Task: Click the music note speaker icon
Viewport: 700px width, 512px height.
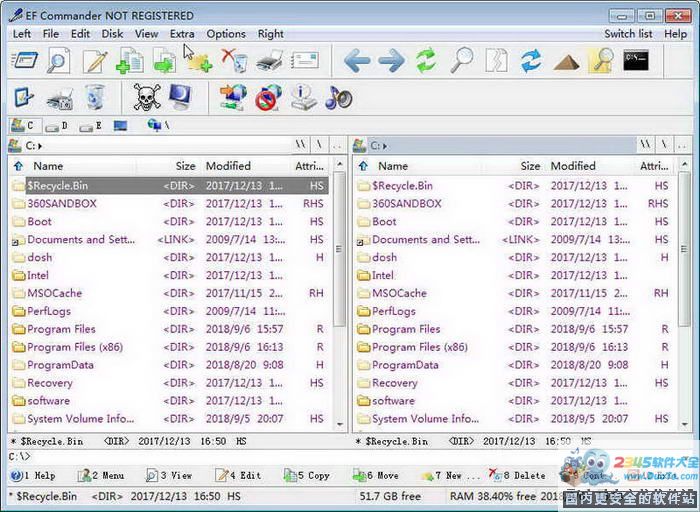Action: (x=338, y=97)
